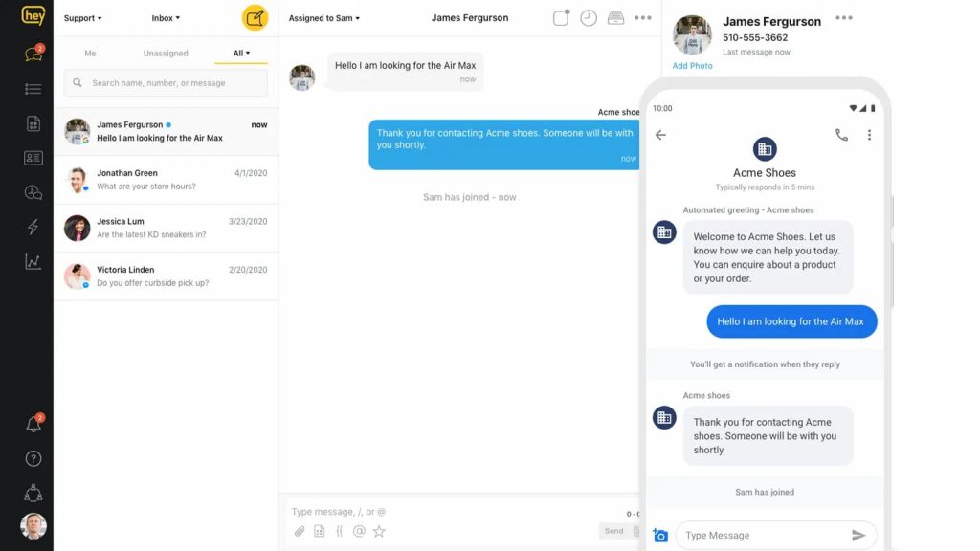Open the lightning bolt automation icon in sidebar
Viewport: 980px width, 551px height.
(33, 227)
